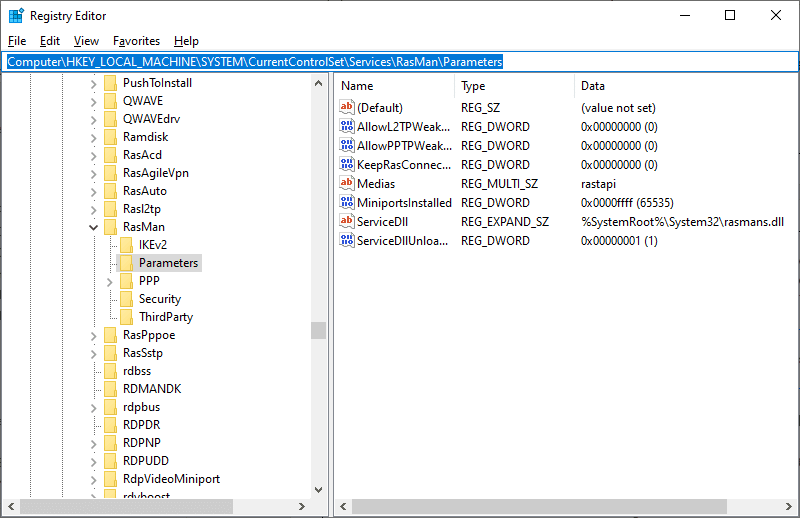
Task: Click the values pane scroll right arrow
Action: click(x=789, y=506)
